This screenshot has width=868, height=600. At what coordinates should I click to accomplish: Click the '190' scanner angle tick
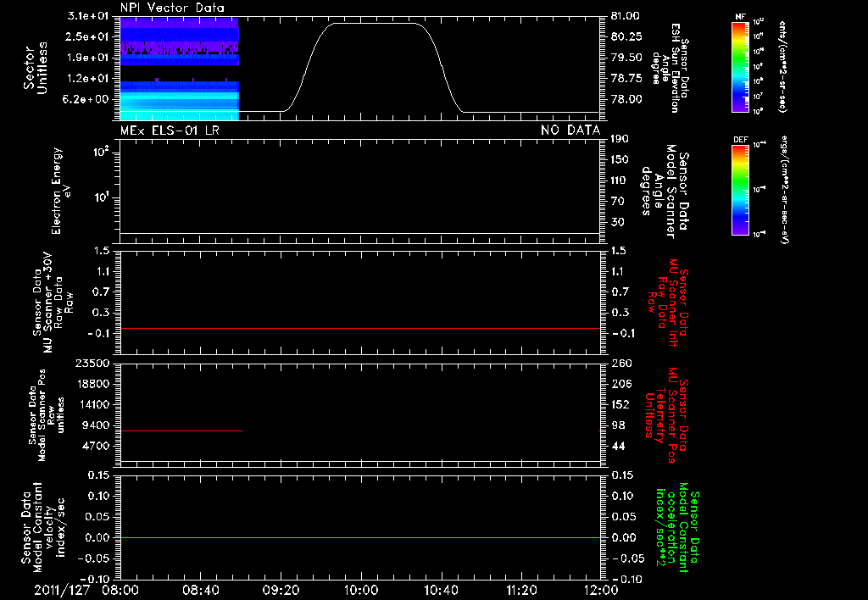coord(620,139)
